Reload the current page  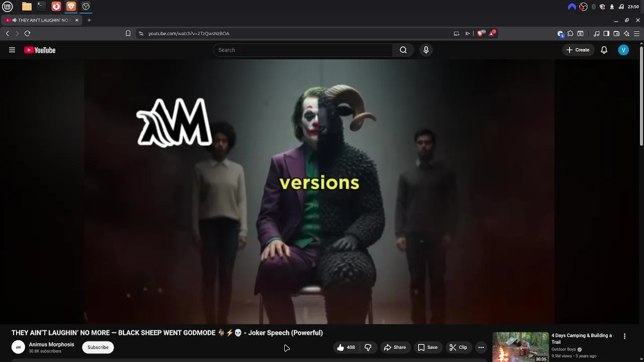(x=27, y=34)
